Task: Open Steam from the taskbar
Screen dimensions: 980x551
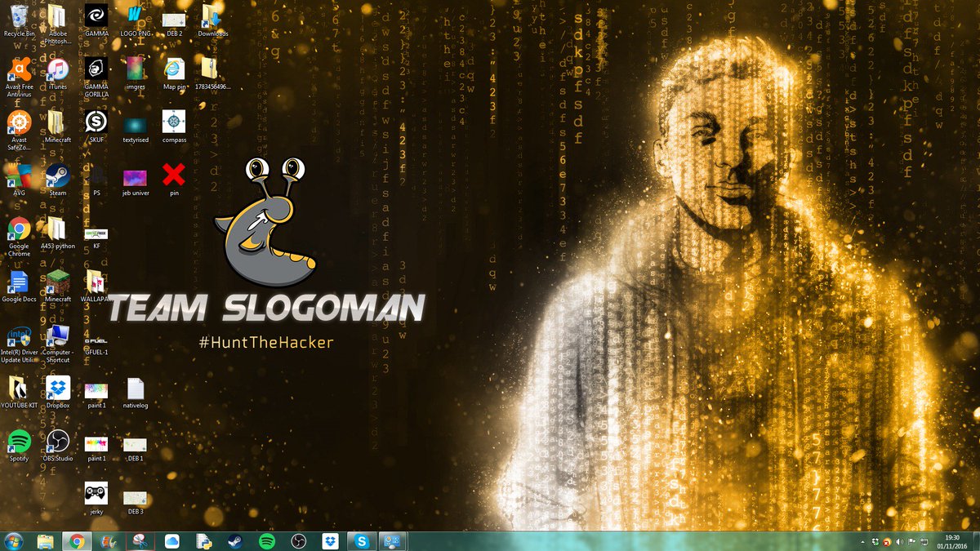Action: (235, 541)
